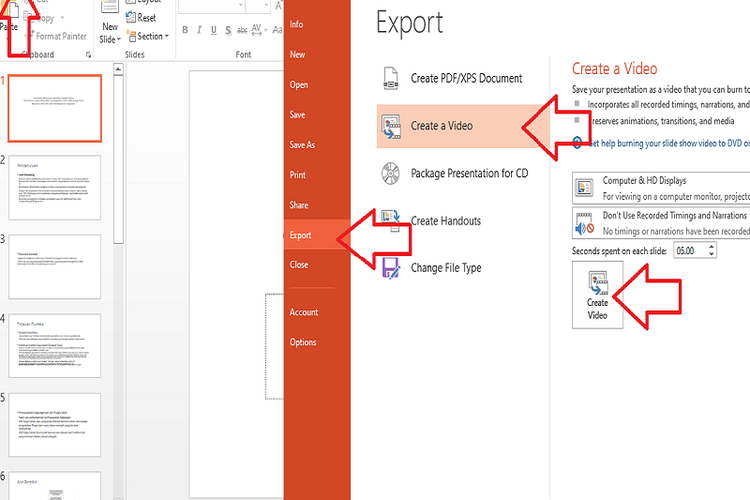Open the Create Handouts export option
The image size is (750, 500).
[445, 220]
